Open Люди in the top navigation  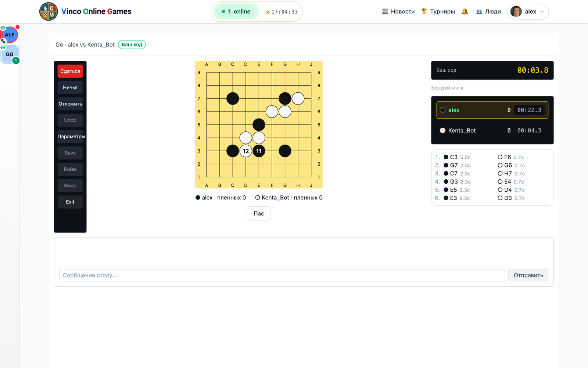tap(488, 11)
